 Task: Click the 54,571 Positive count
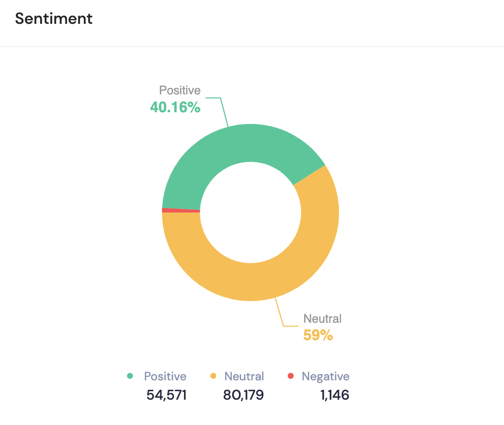(167, 395)
